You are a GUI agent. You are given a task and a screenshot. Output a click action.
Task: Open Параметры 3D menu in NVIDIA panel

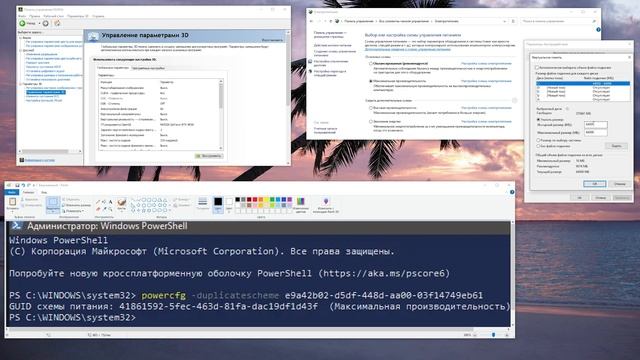coord(78,16)
